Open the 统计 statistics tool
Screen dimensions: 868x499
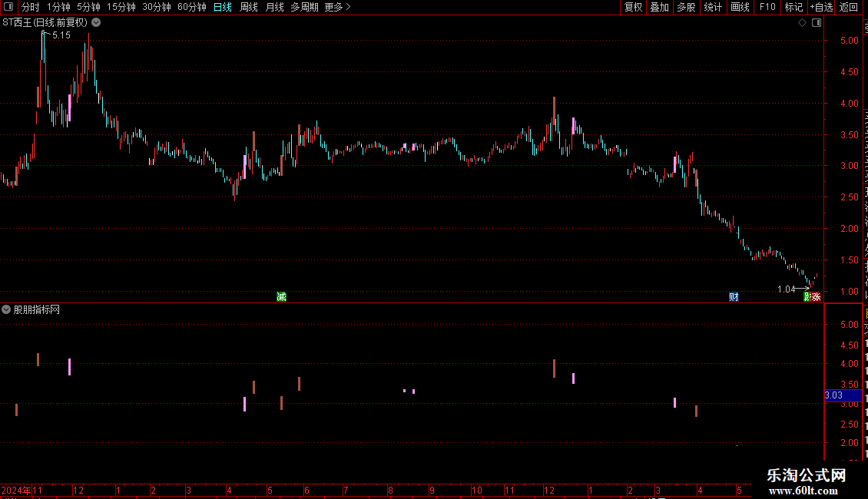(x=713, y=7)
